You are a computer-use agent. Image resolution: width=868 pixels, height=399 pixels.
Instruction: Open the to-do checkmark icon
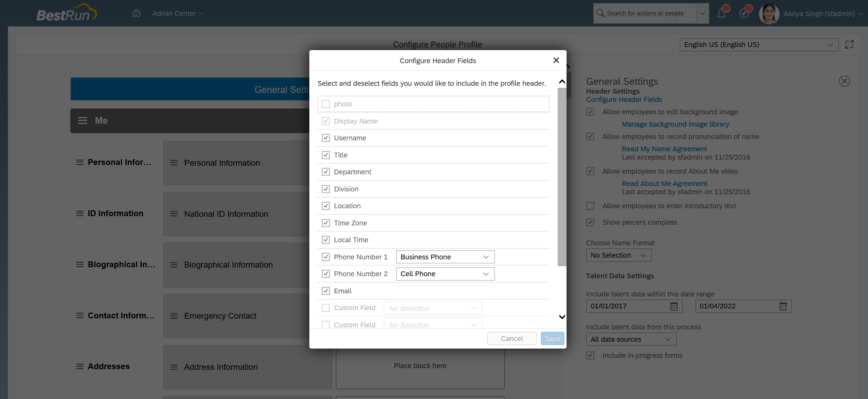click(744, 14)
